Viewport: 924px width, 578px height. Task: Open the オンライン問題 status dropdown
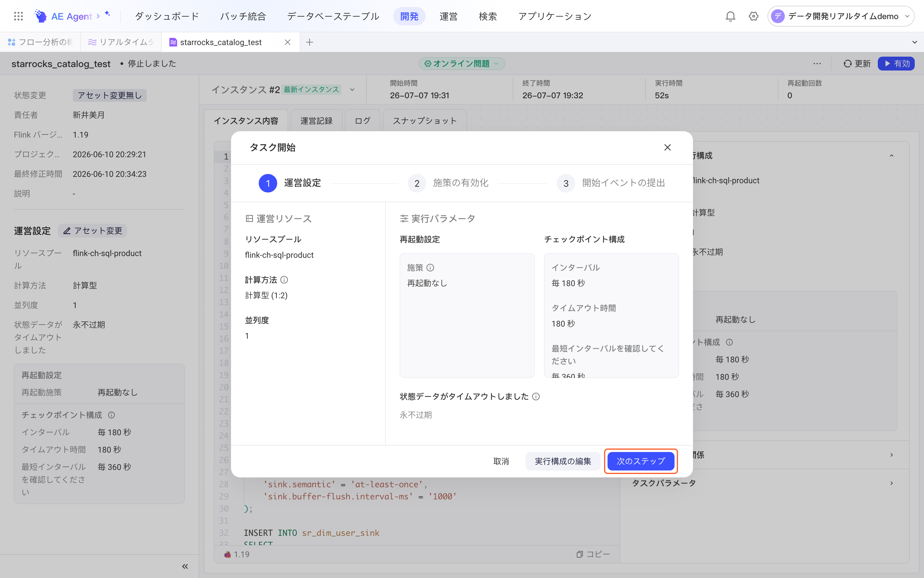(x=462, y=64)
